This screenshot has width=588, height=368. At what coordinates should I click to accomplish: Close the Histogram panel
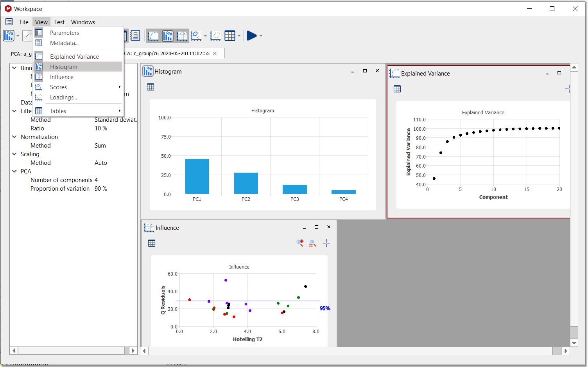pos(377,71)
